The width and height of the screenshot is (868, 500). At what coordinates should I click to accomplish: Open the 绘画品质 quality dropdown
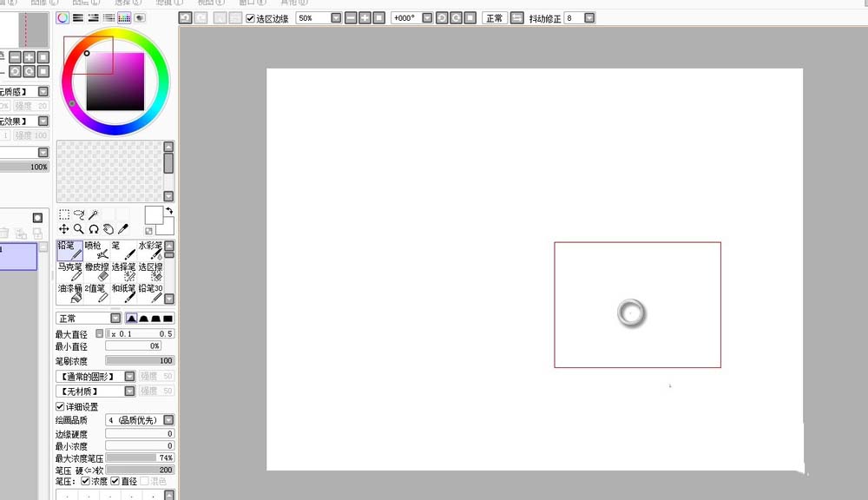tap(169, 420)
